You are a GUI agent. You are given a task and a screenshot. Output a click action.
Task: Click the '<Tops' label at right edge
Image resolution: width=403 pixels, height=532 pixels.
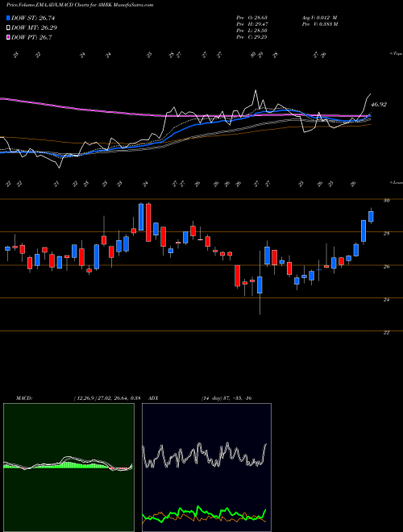click(396, 54)
